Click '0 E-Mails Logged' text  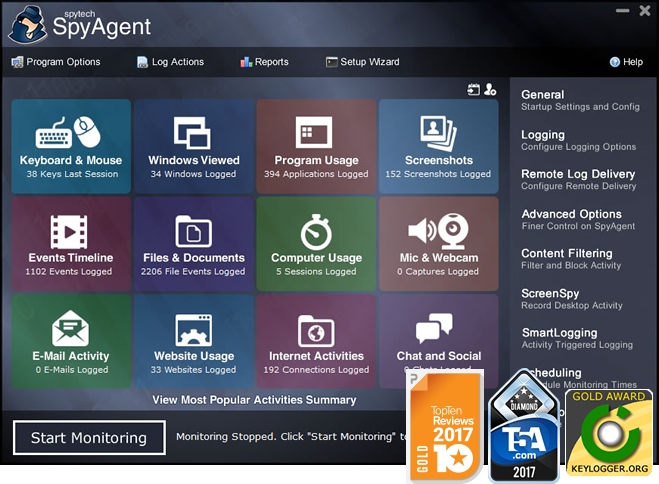pyautogui.click(x=72, y=370)
